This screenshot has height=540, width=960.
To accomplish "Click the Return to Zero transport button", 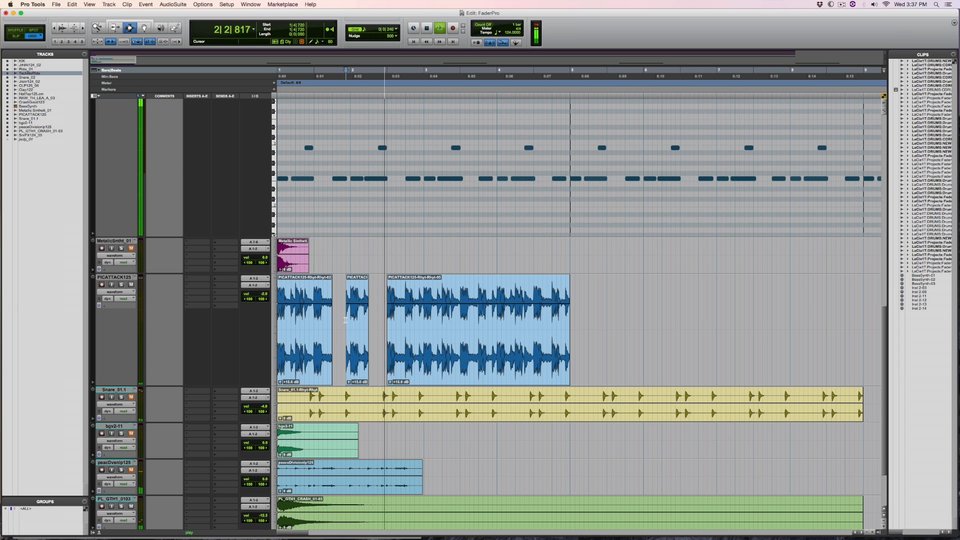I will pyautogui.click(x=413, y=41).
